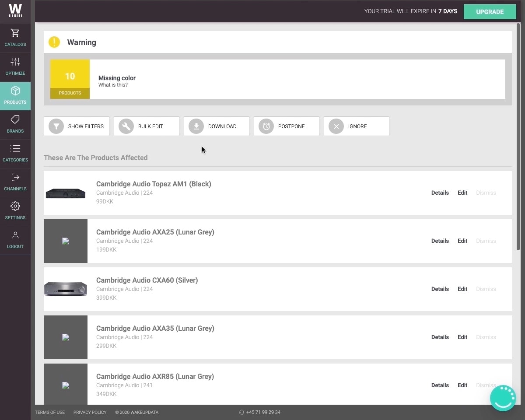This screenshot has width=525, height=420.
Task: Click the Postpone clock icon
Action: (266, 126)
